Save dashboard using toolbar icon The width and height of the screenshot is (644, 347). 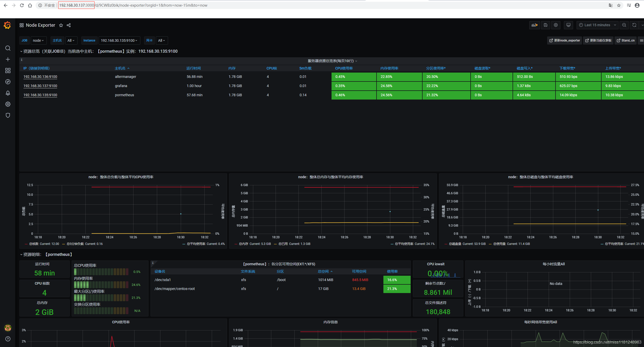(546, 25)
